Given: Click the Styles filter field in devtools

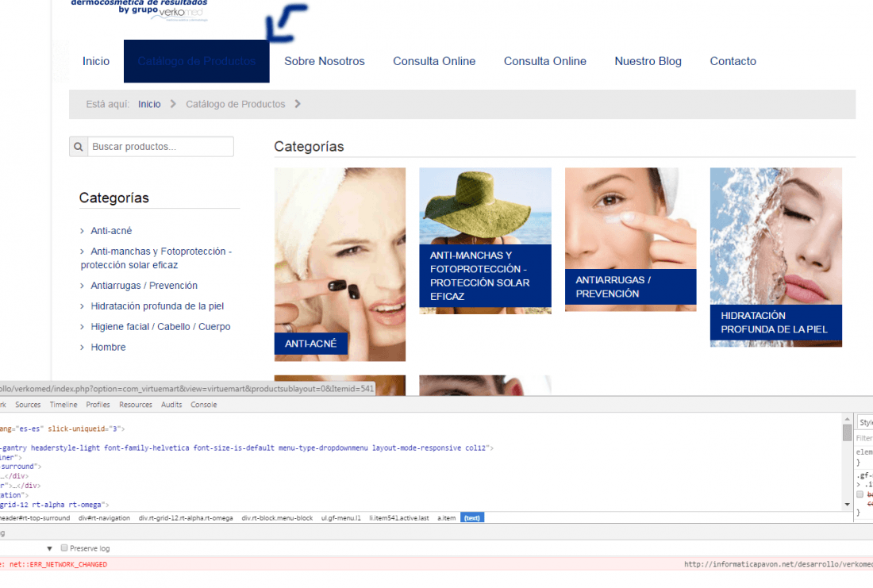Looking at the screenshot, I should click(864, 438).
